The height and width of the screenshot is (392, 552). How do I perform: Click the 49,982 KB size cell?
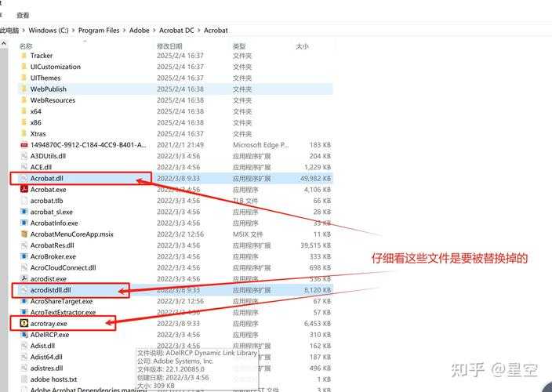315,179
